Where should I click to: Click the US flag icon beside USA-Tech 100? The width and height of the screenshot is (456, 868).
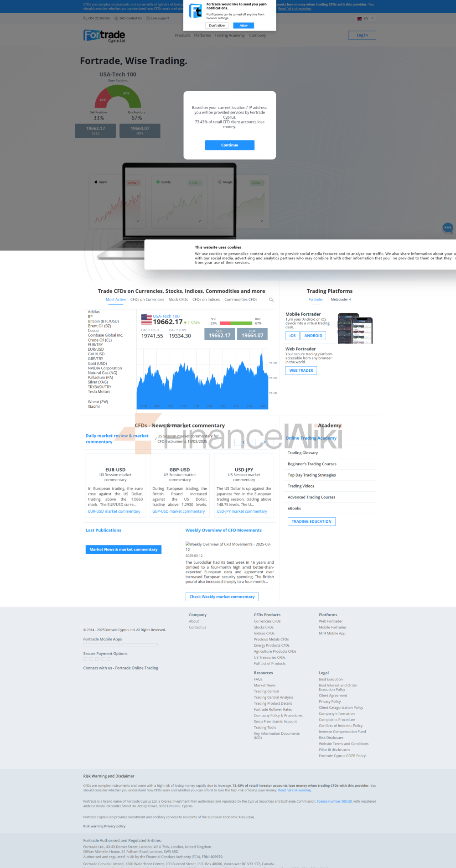tap(146, 319)
